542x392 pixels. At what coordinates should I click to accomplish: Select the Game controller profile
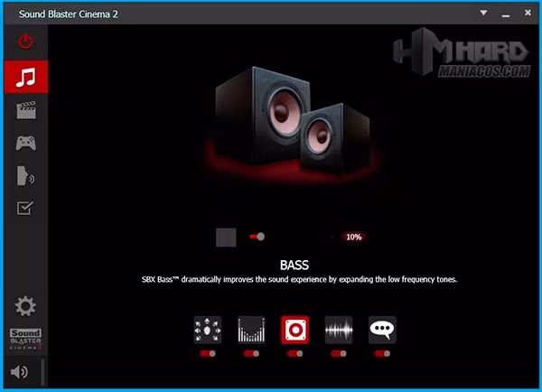tap(25, 143)
